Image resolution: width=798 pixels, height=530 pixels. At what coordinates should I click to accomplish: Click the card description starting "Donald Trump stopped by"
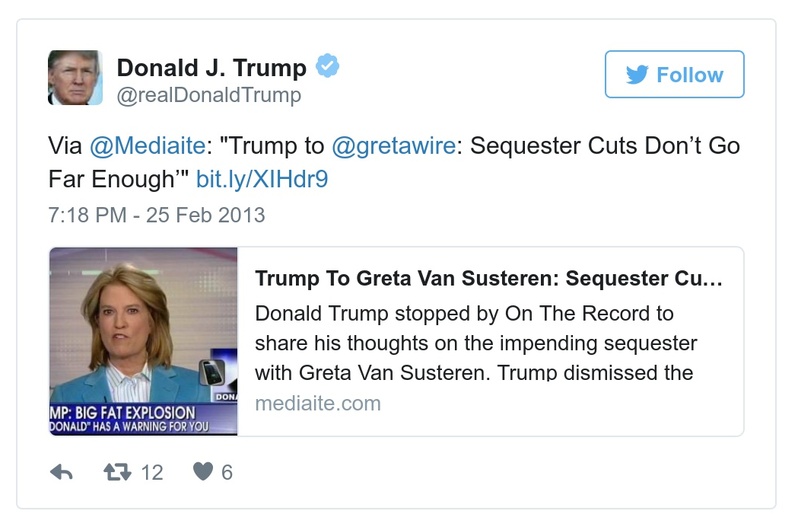(476, 343)
